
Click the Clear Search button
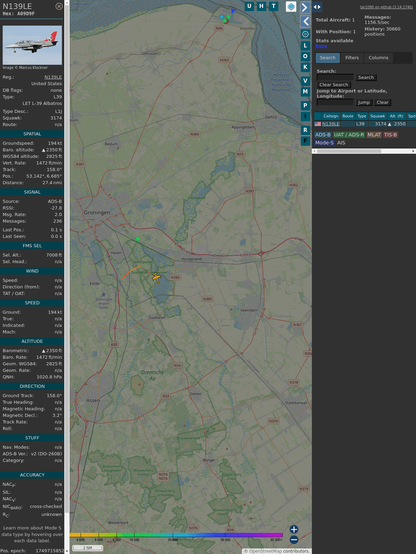(333, 85)
